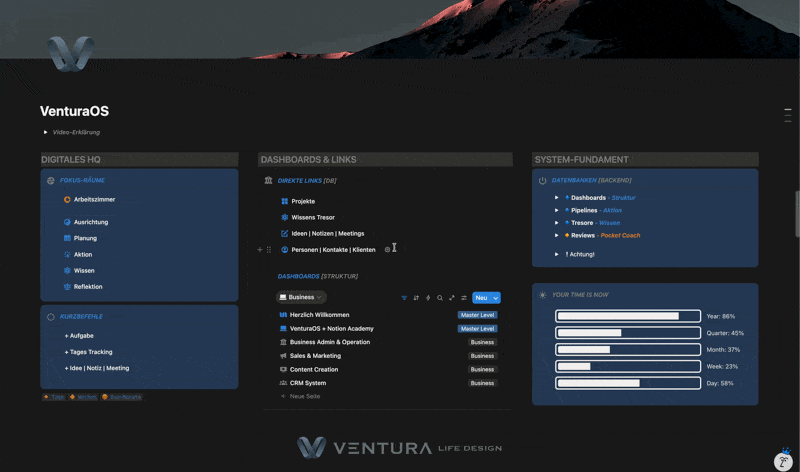Open the database full-page expand icon
The width and height of the screenshot is (800, 472).
click(x=452, y=298)
